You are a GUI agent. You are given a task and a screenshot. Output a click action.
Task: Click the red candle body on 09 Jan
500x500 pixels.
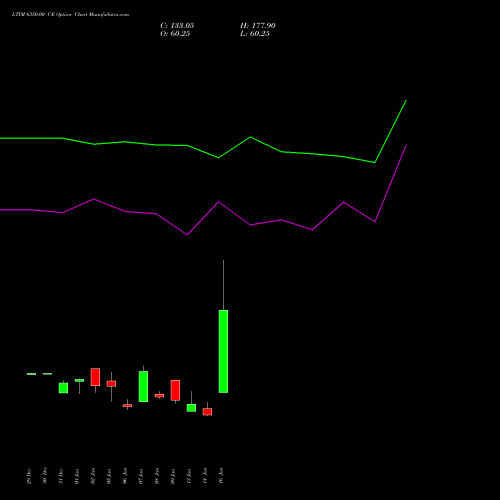pyautogui.click(x=175, y=390)
